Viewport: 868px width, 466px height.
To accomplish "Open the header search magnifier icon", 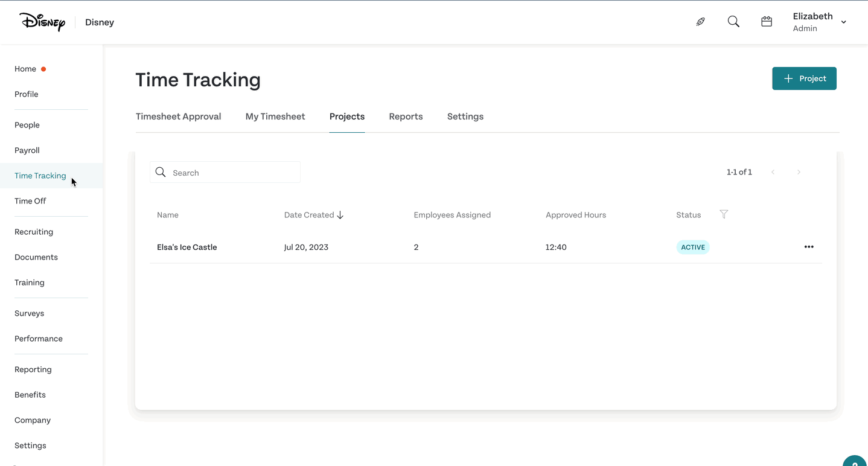I will (733, 22).
